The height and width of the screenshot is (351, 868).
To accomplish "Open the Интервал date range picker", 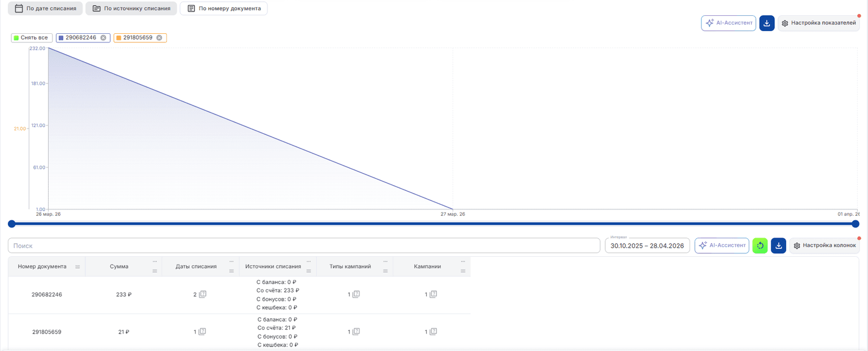I will [647, 245].
